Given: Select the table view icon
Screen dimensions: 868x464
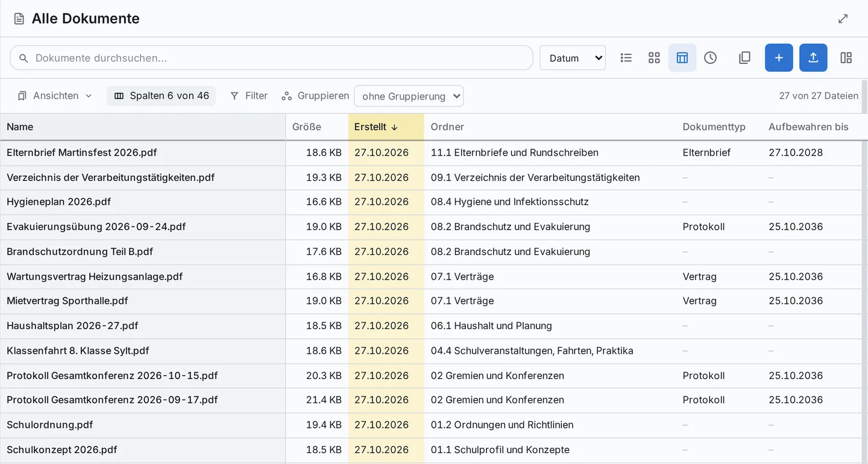Looking at the screenshot, I should (x=682, y=58).
